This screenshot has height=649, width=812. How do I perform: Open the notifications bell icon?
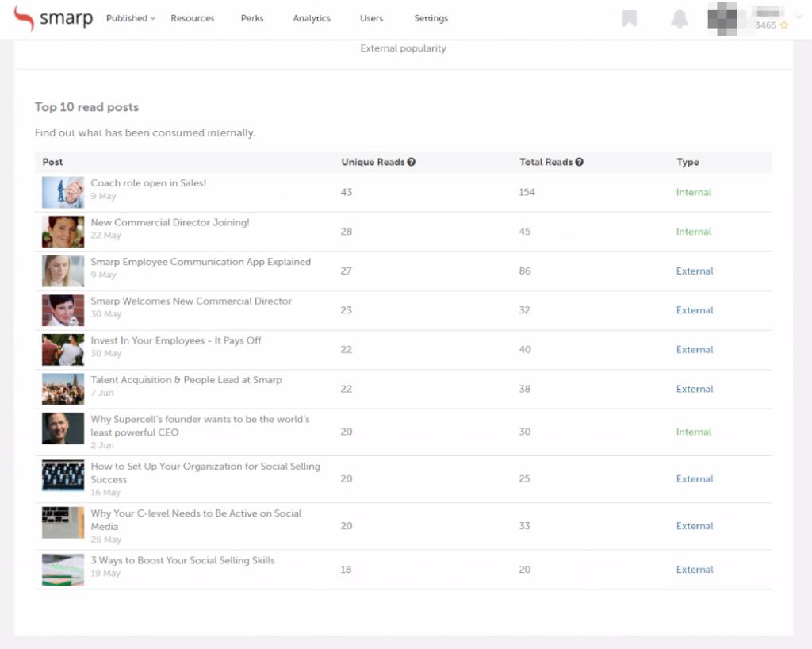pos(680,19)
